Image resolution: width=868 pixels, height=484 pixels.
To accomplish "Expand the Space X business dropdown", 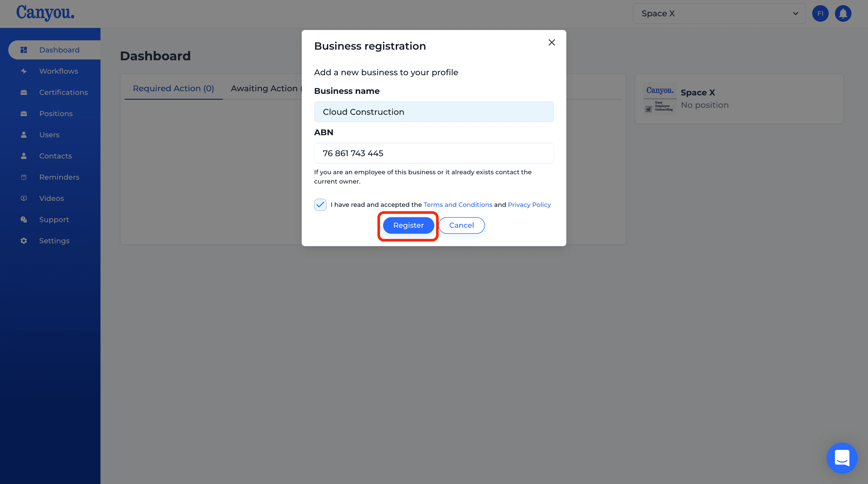I will point(719,13).
